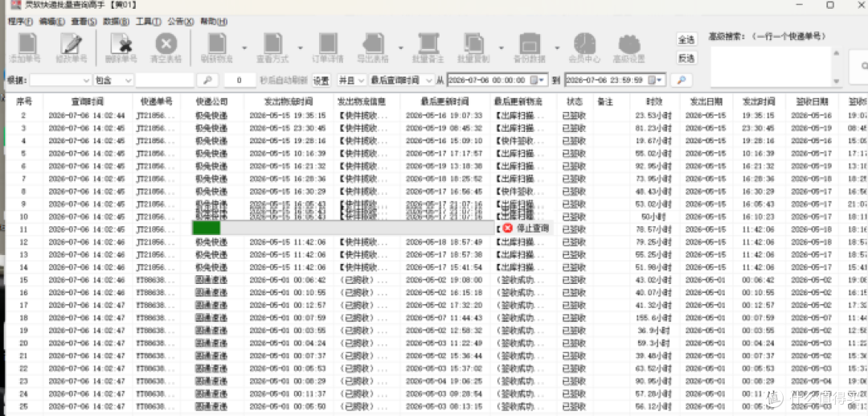Click the 155.6小时 cell in row 18
Screen dimensions: 868x416
pos(654,318)
